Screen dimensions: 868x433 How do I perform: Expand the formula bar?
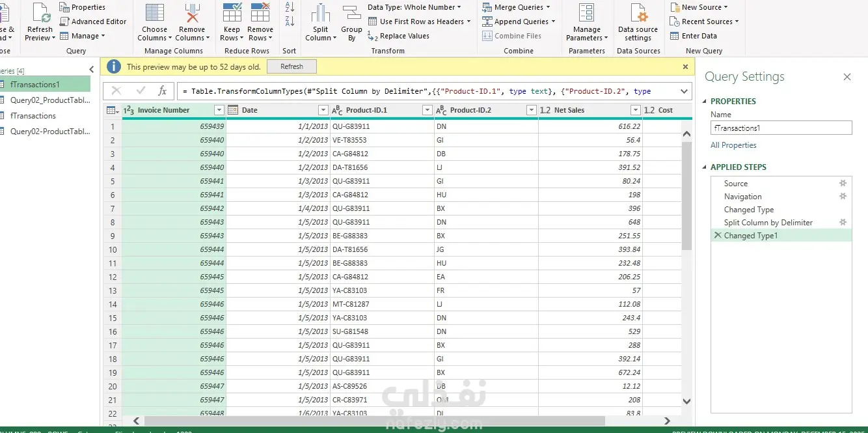(x=684, y=91)
